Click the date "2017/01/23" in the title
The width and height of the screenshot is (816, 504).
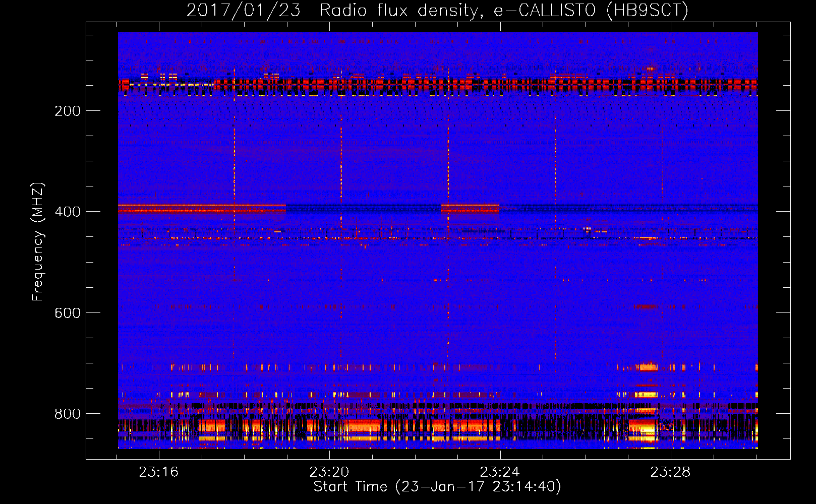coord(243,10)
